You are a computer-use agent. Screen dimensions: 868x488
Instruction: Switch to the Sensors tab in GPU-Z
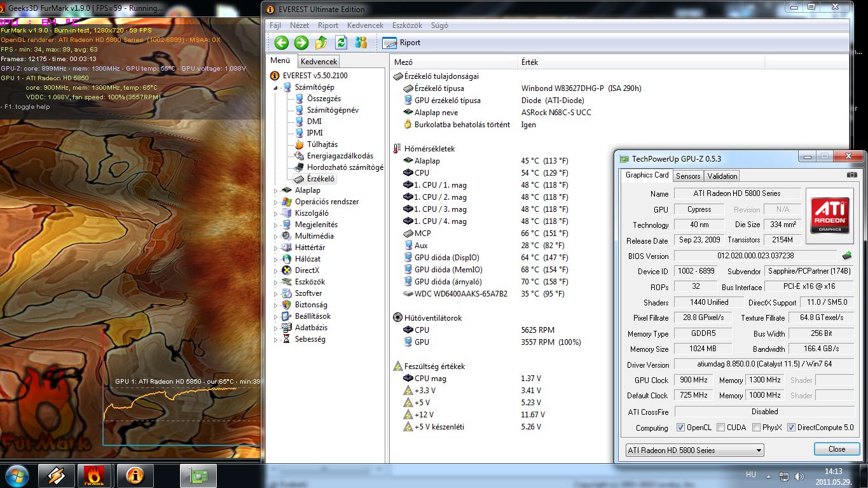[688, 176]
